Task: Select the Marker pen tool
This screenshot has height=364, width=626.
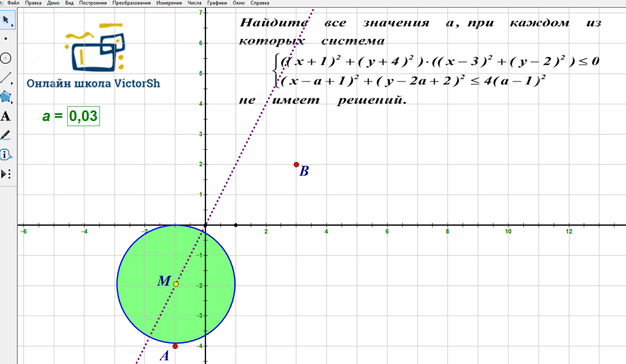Action: point(6,135)
